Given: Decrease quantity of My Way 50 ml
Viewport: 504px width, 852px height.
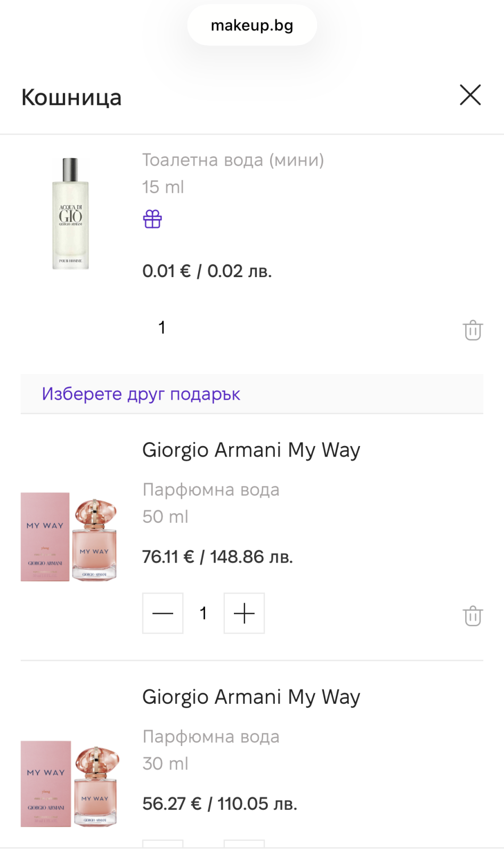Looking at the screenshot, I should (163, 613).
